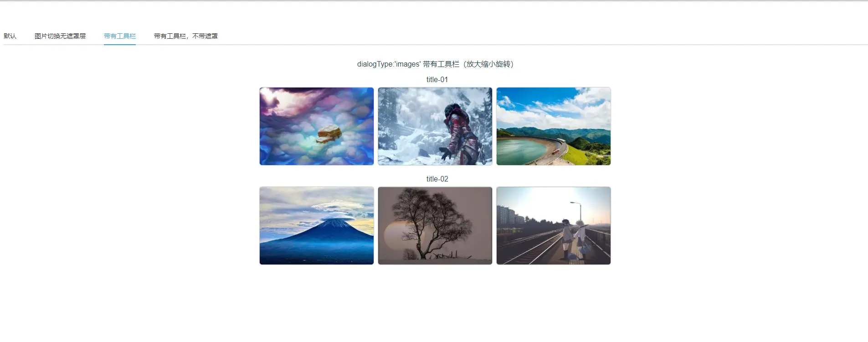
Task: Open the 图片切换无遮罩层 tab
Action: click(x=60, y=36)
